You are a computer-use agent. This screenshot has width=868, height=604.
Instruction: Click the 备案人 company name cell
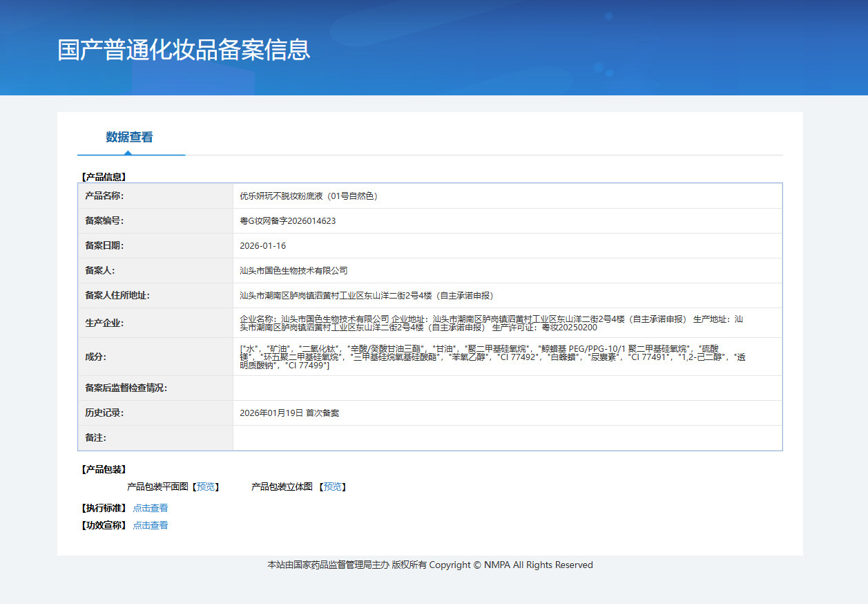(x=508, y=271)
